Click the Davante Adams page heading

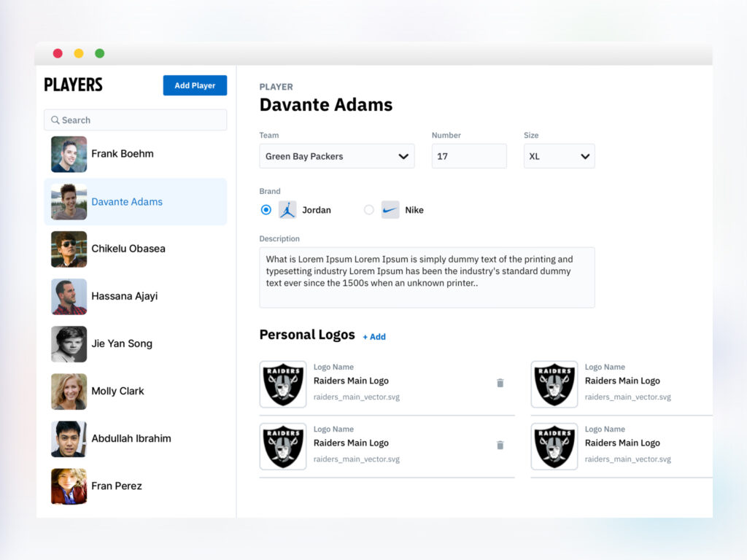pyautogui.click(x=326, y=105)
